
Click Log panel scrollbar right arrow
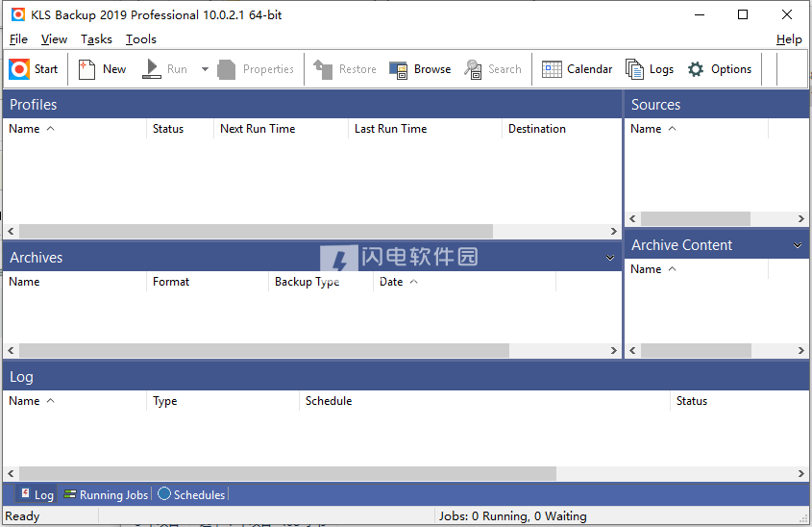coord(801,473)
